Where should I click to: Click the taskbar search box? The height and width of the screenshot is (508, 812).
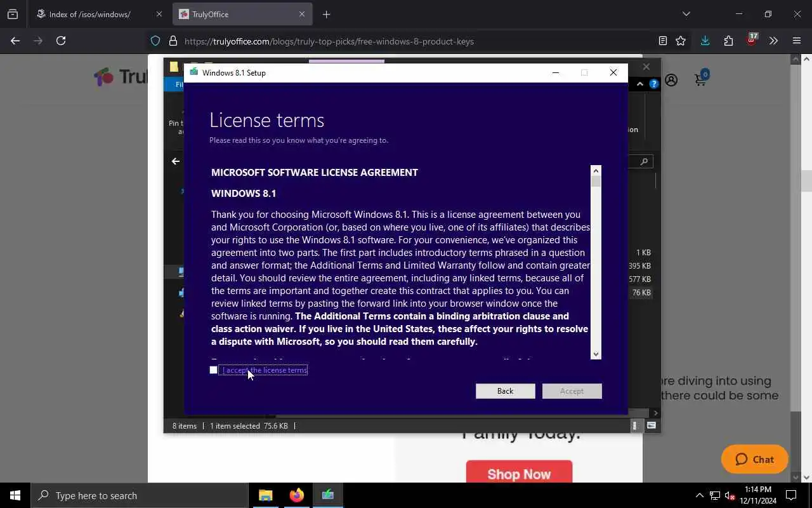(x=139, y=495)
